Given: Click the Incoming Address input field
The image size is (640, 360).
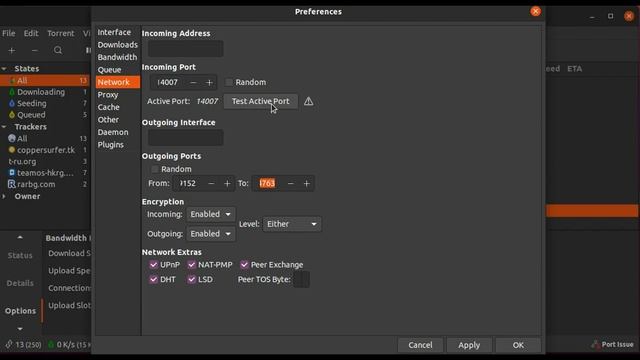Looking at the screenshot, I should point(185,49).
